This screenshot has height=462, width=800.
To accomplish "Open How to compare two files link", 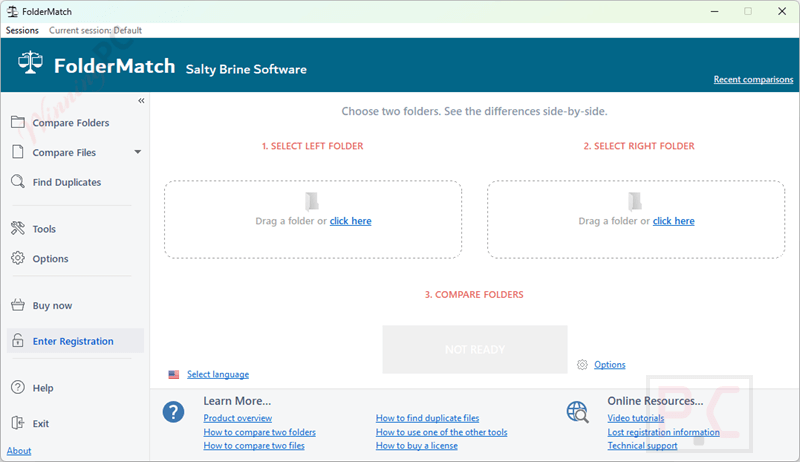I will (x=254, y=446).
